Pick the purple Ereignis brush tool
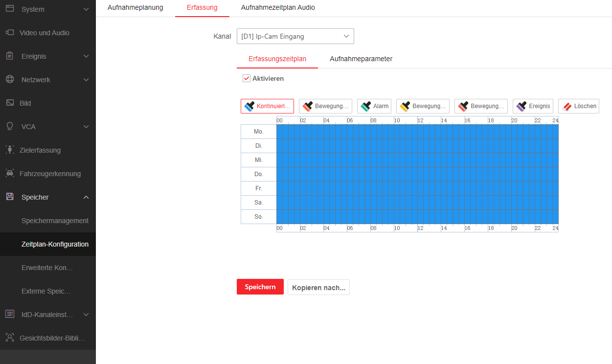 533,106
